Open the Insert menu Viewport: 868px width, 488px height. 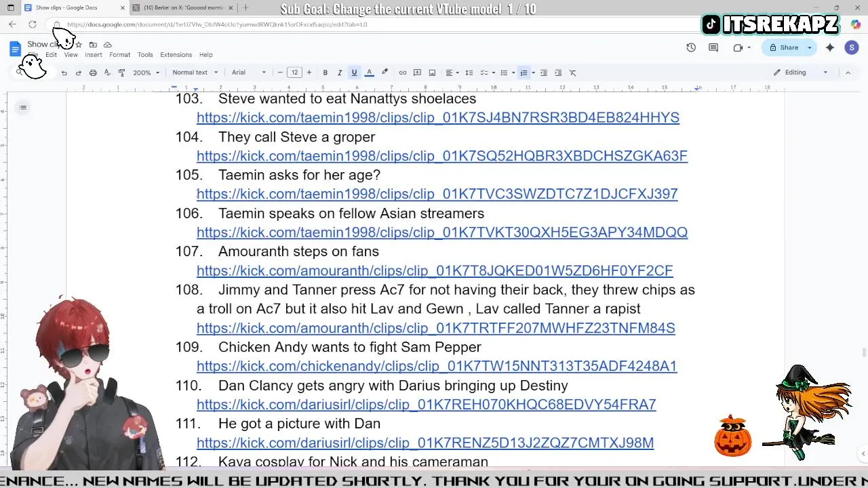(x=94, y=55)
